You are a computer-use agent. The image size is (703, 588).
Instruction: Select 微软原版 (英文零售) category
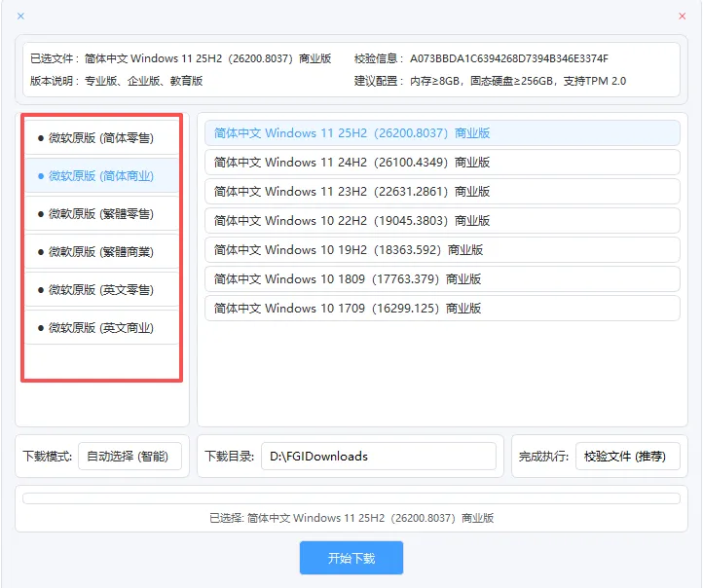tap(102, 289)
